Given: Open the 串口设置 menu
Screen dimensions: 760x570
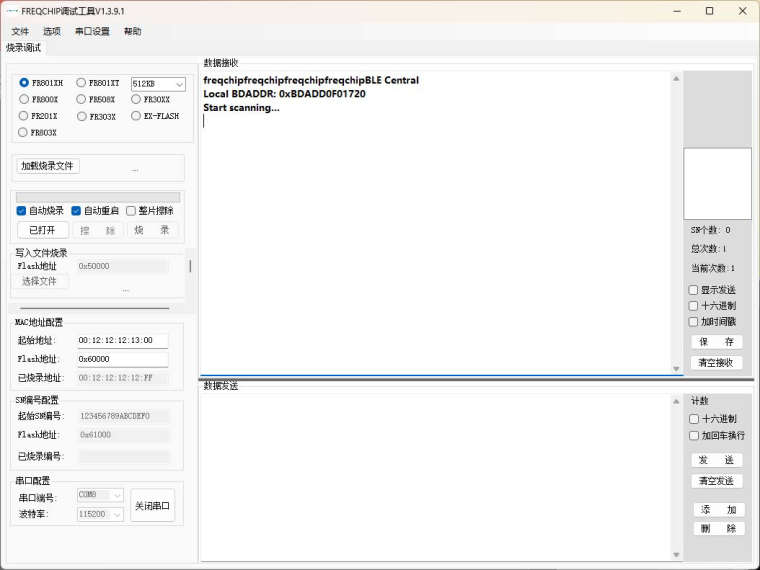Looking at the screenshot, I should pyautogui.click(x=92, y=31).
